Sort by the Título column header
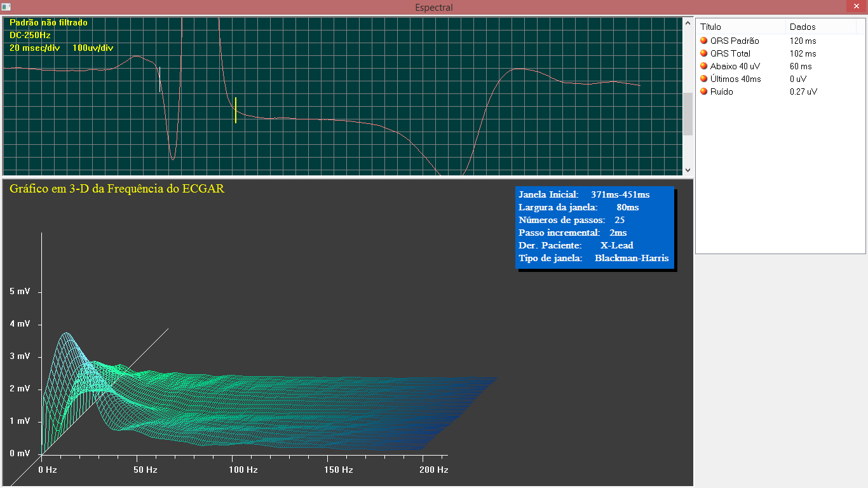Screen dimensions: 868x488 click(x=740, y=27)
